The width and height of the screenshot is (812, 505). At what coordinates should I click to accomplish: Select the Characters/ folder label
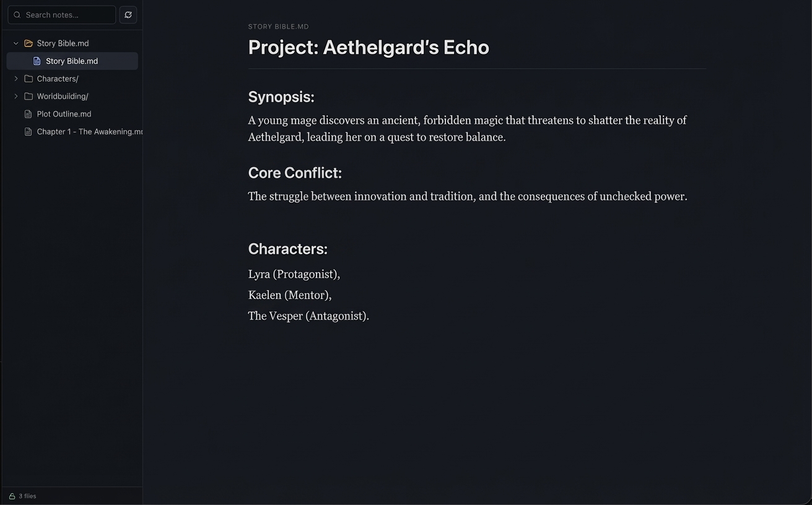click(58, 79)
